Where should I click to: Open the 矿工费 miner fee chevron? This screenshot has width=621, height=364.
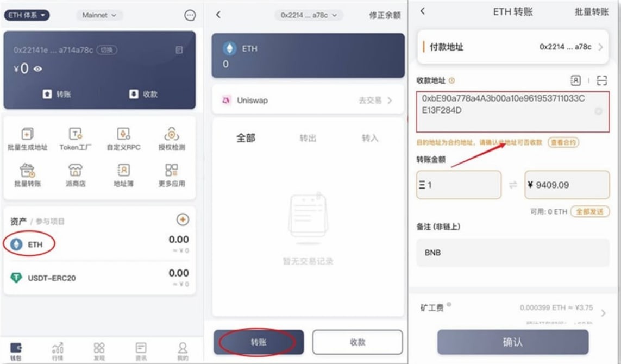603,313
